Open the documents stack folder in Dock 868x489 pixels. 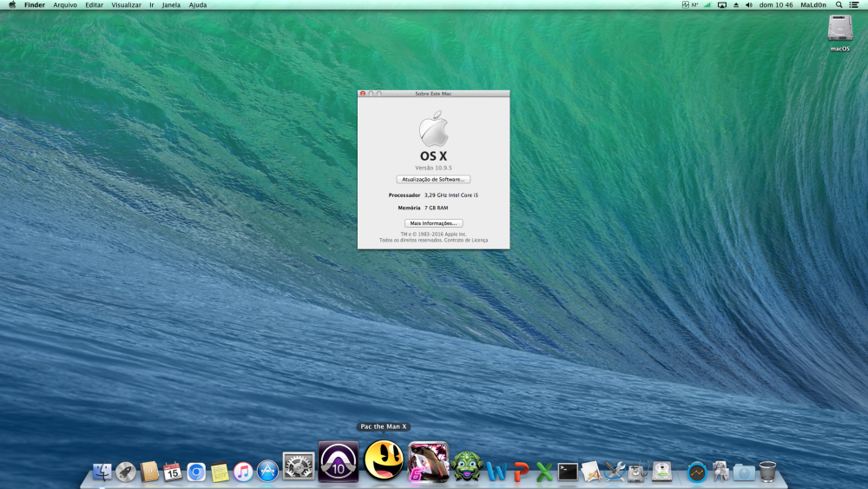tap(720, 472)
